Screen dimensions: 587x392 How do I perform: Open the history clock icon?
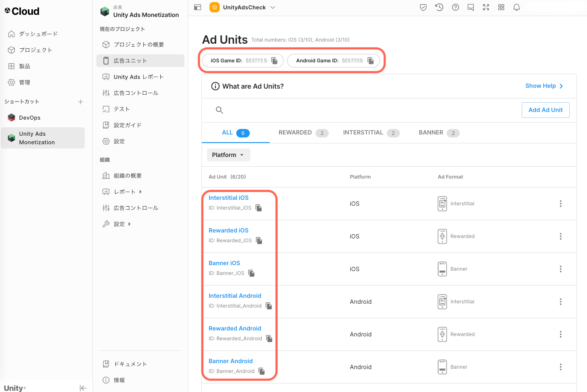tap(439, 7)
